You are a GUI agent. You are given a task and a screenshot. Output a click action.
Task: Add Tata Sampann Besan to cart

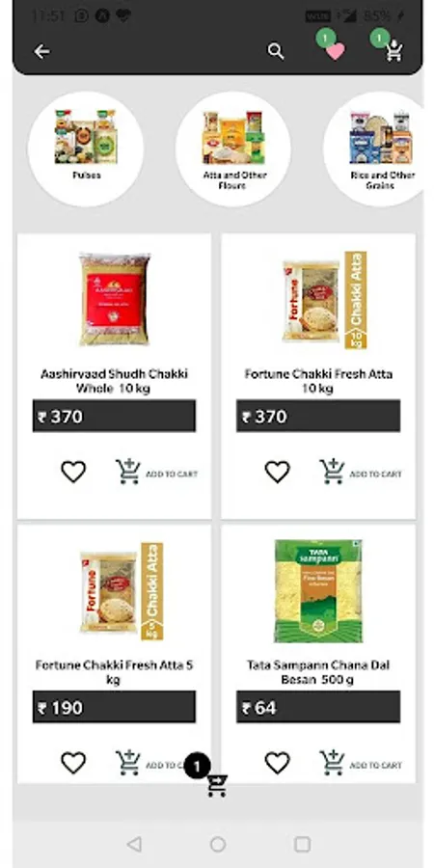(x=361, y=763)
